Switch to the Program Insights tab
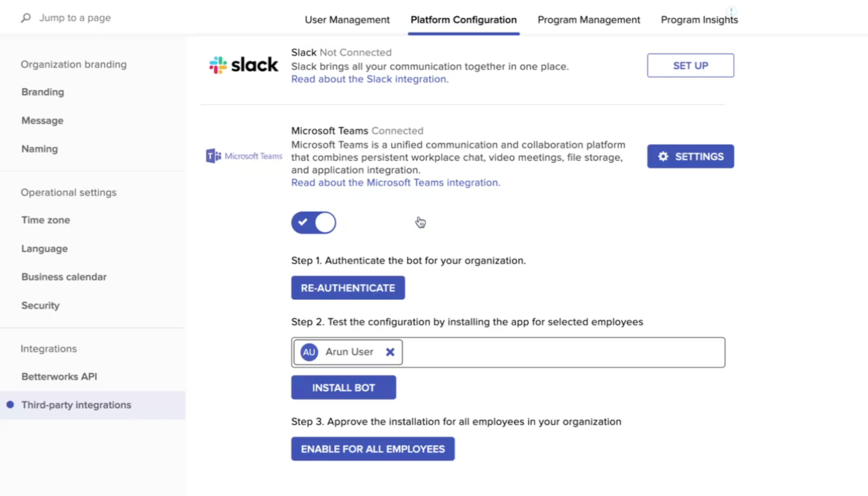868x496 pixels. tap(699, 20)
